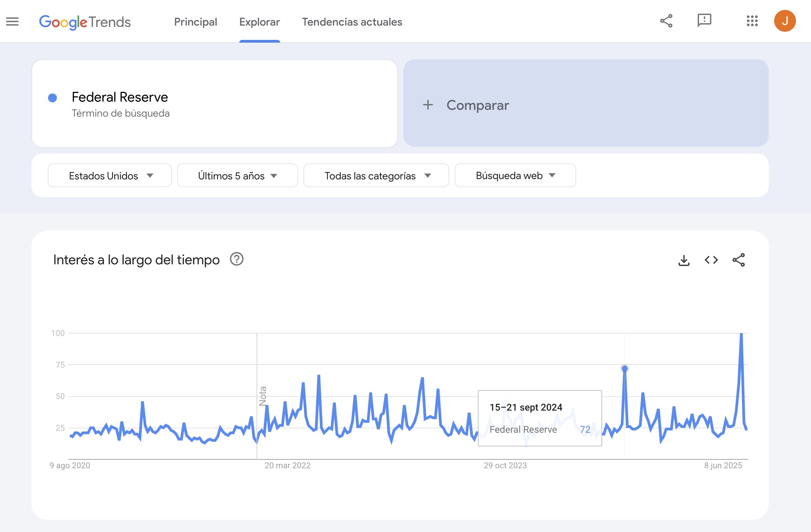This screenshot has width=811, height=532.
Task: Click the 20 mar 2022 axis label
Action: [287, 465]
